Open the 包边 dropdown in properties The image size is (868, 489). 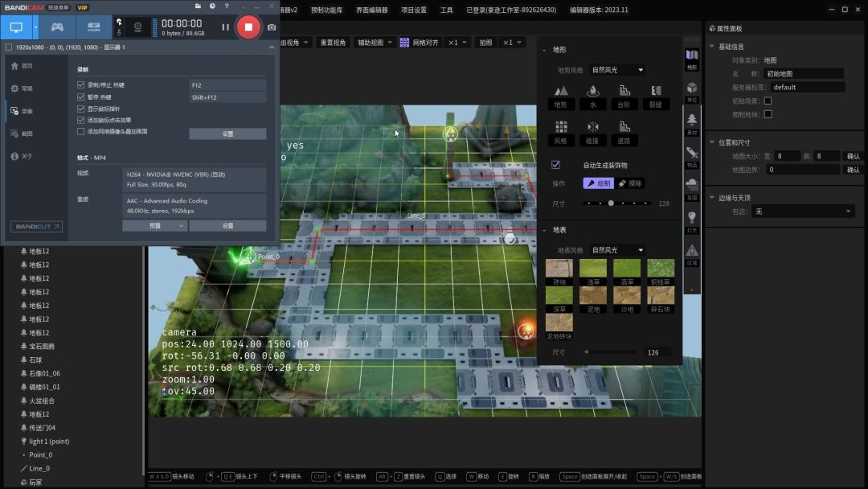(x=803, y=212)
